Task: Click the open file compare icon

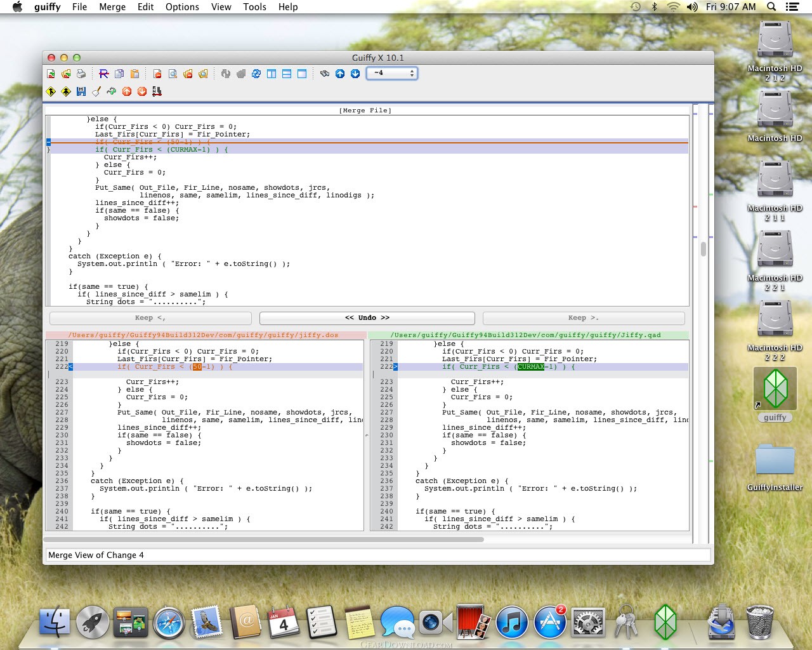Action: (51, 74)
